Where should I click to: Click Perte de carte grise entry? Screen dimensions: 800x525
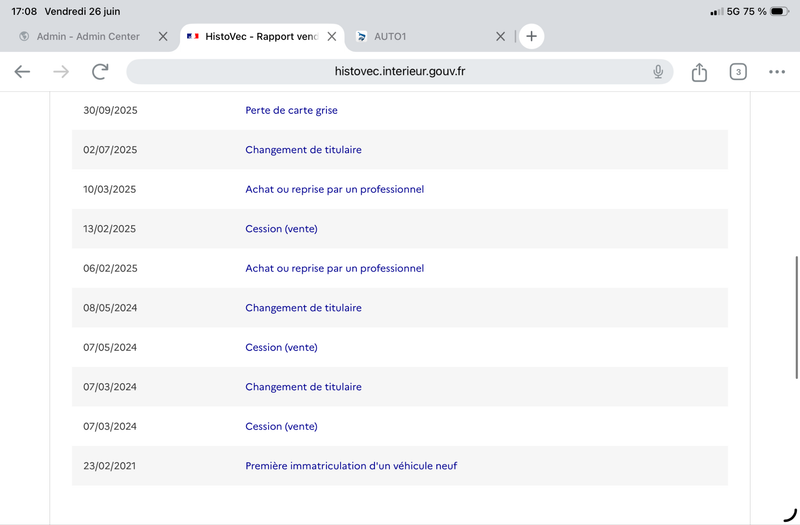coord(291,110)
